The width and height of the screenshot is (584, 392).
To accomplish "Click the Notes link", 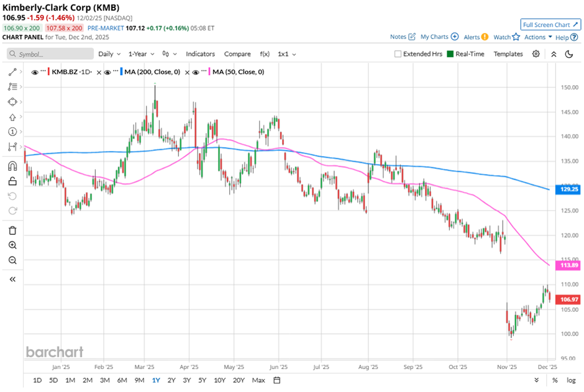I will point(398,37).
